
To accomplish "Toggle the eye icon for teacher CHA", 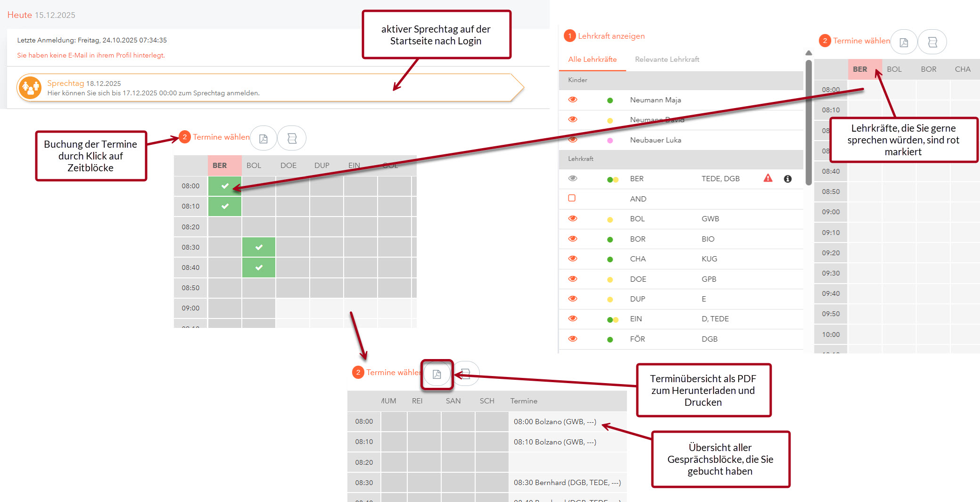I will pyautogui.click(x=573, y=259).
